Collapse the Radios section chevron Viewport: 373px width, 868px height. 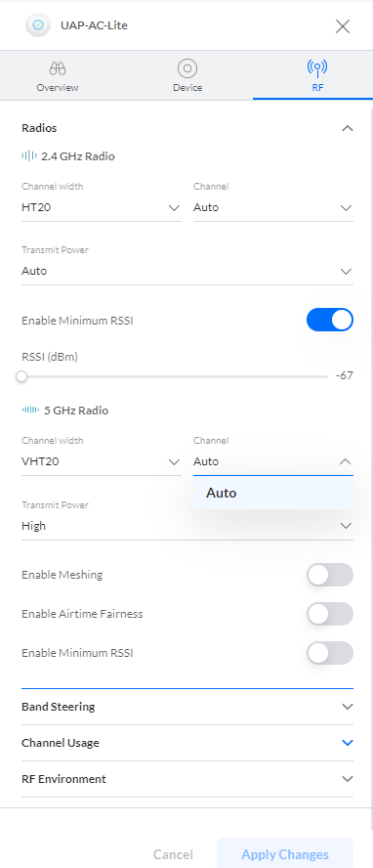pos(347,128)
